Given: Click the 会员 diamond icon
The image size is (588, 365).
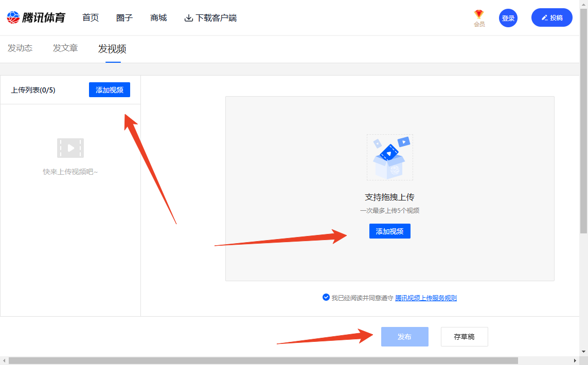Looking at the screenshot, I should [479, 14].
